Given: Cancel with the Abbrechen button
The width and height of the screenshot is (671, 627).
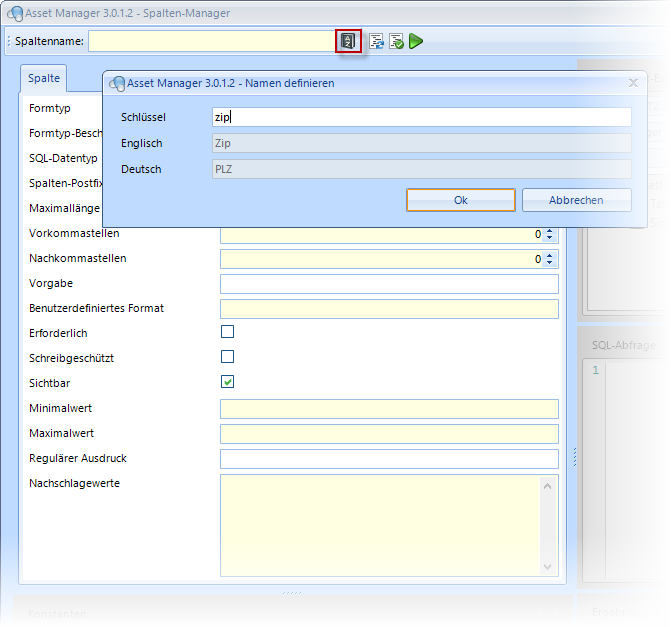Looking at the screenshot, I should click(x=576, y=200).
